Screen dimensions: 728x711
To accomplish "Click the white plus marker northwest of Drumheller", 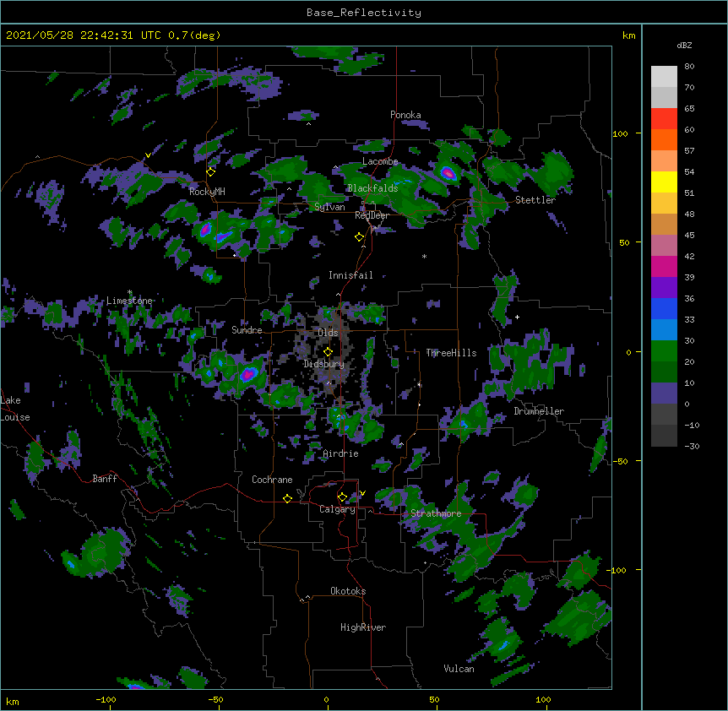I will [517, 317].
